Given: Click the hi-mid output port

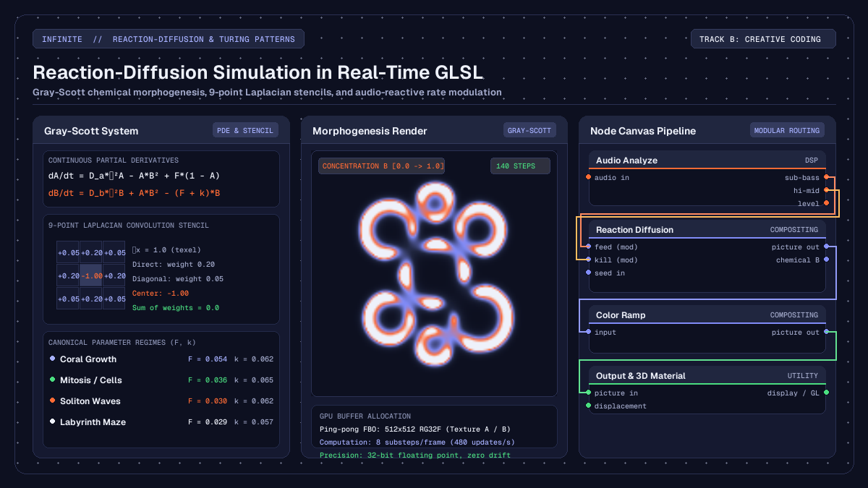Looking at the screenshot, I should tap(826, 190).
